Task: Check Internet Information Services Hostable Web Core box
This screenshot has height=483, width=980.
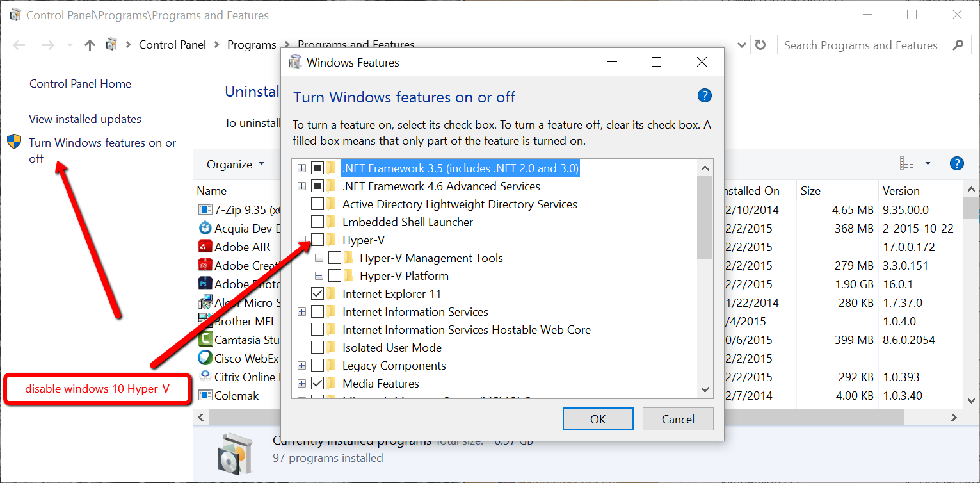Action: click(317, 330)
